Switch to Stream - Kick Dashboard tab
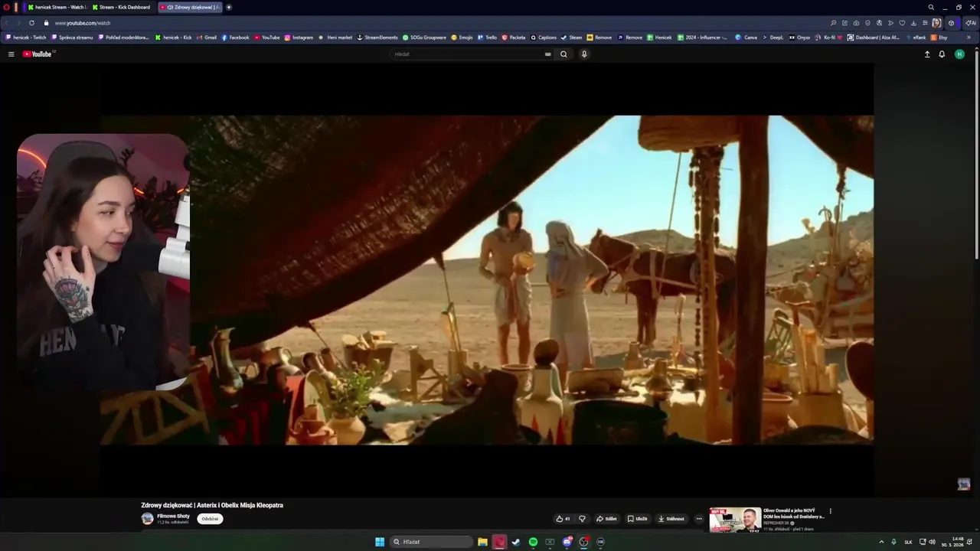980x551 pixels. [x=121, y=7]
